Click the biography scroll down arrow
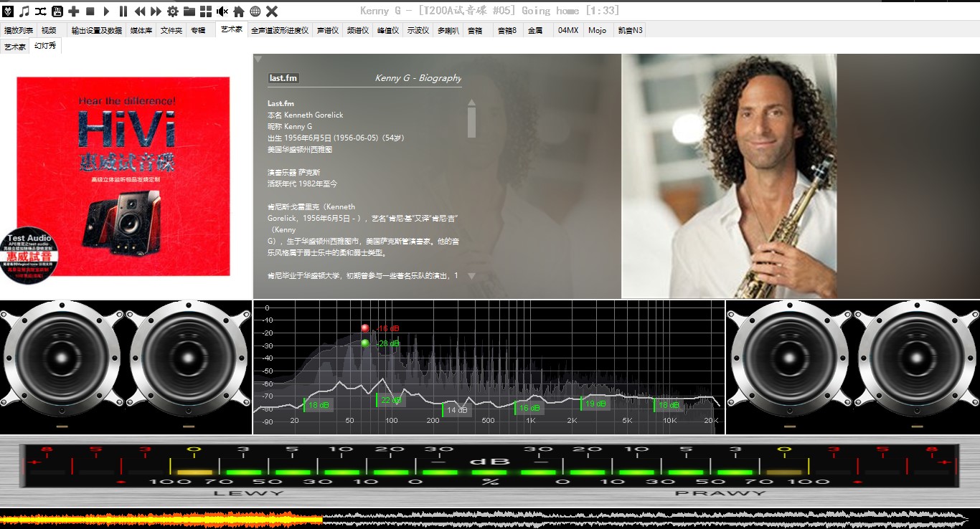980x529 pixels. [471, 276]
